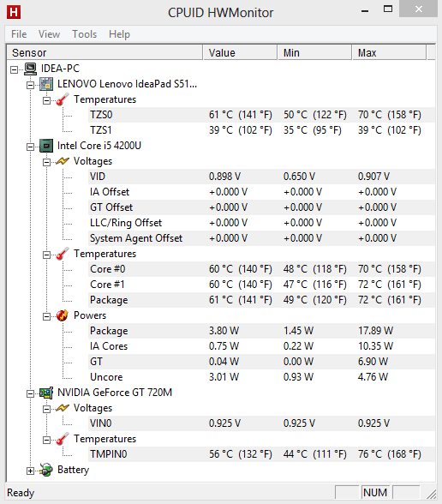Click the Lenovo Temperatures thermometer icon
Image resolution: width=442 pixels, height=504 pixels.
click(x=62, y=99)
